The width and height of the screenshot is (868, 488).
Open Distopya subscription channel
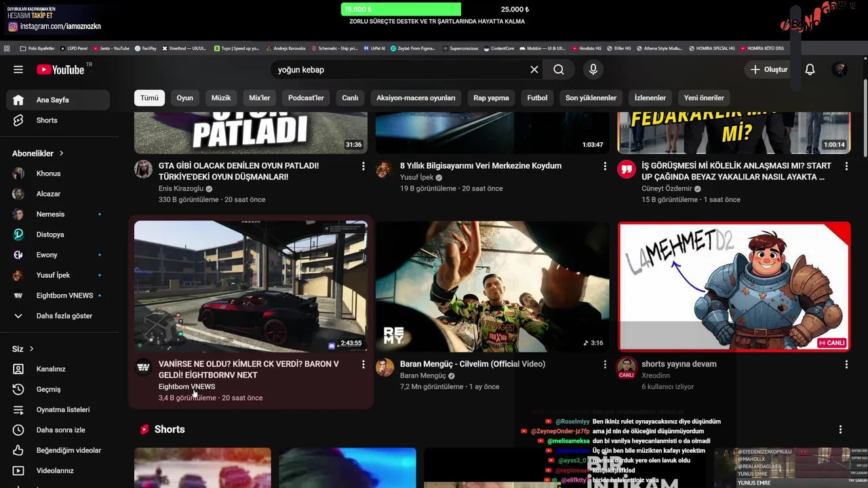pyautogui.click(x=58, y=235)
